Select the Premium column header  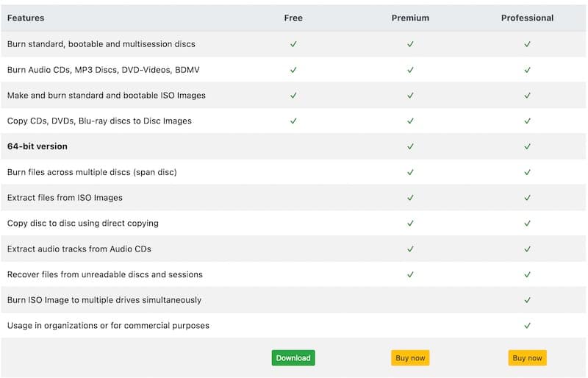[410, 18]
